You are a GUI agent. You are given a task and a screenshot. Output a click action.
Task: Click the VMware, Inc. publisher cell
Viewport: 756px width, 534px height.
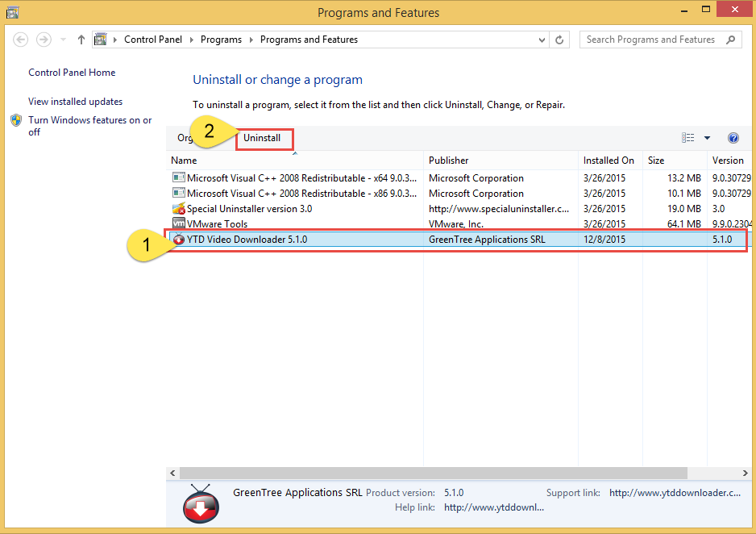pos(456,223)
